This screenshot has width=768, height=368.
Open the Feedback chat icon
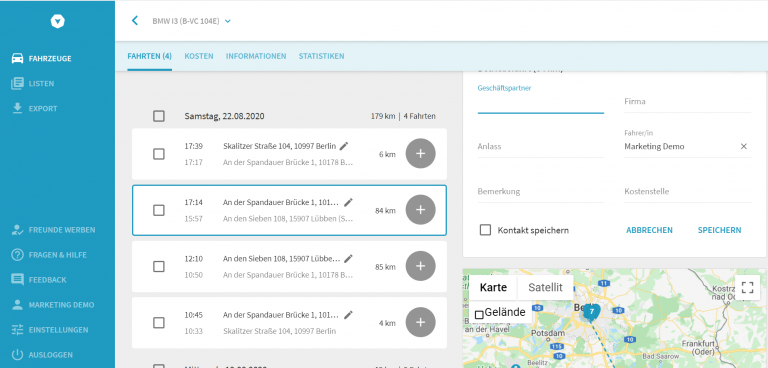(x=18, y=280)
